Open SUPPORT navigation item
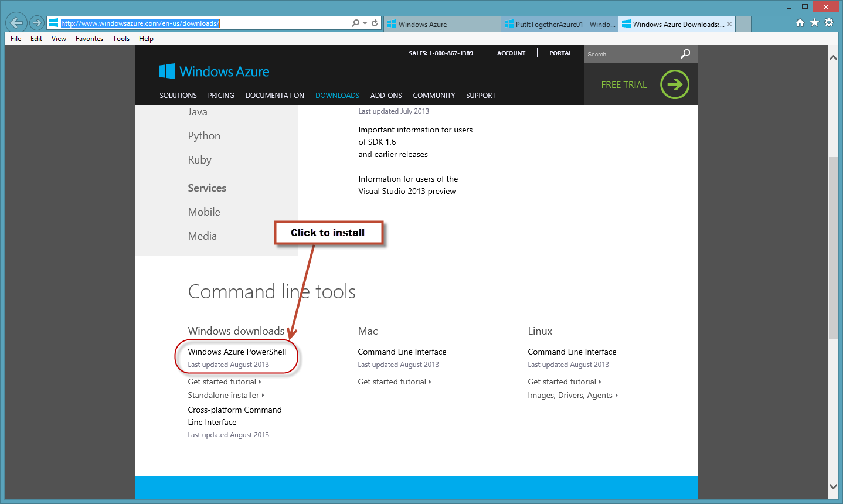843x504 pixels. click(x=481, y=96)
